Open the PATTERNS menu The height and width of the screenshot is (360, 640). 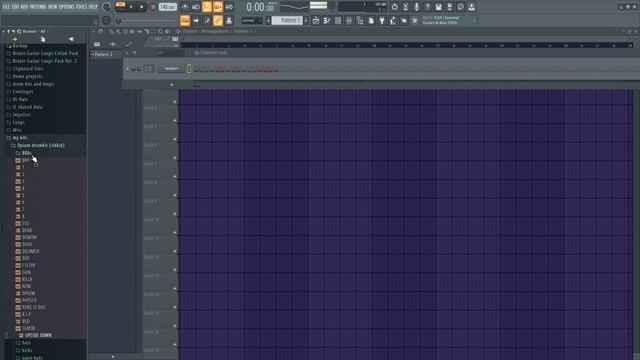[x=38, y=7]
